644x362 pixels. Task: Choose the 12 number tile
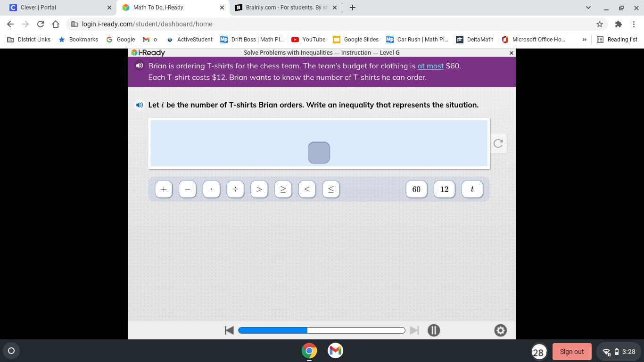(x=444, y=189)
